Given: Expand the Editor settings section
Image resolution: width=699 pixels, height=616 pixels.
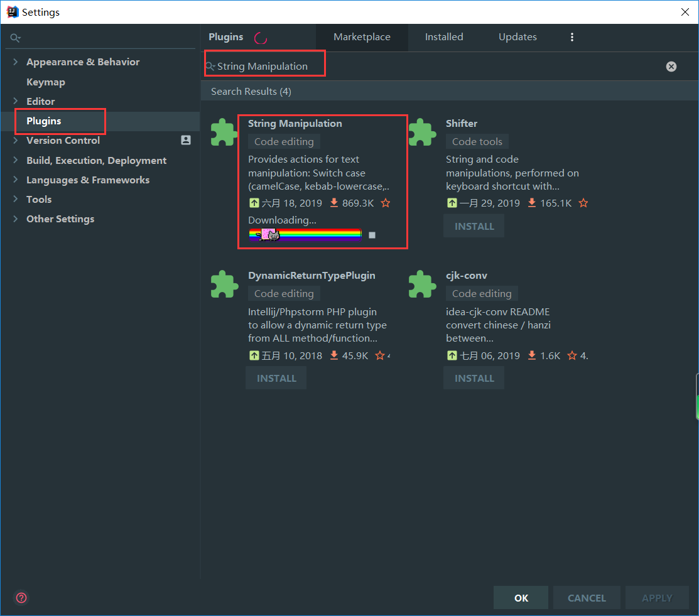Looking at the screenshot, I should pyautogui.click(x=16, y=101).
